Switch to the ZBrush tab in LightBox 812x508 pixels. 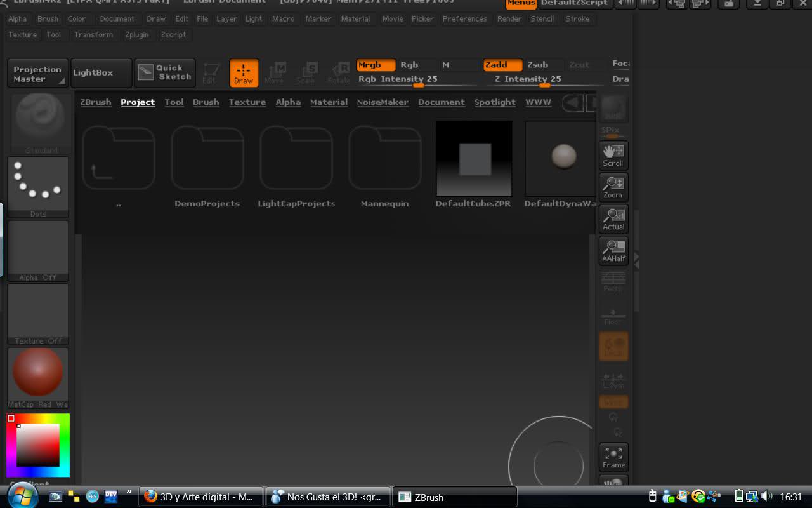[96, 102]
